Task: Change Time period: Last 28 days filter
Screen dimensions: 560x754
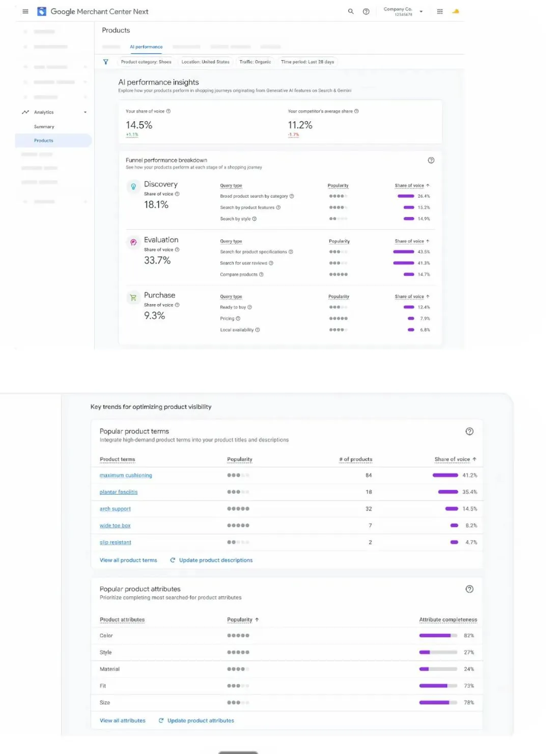Action: coord(307,62)
